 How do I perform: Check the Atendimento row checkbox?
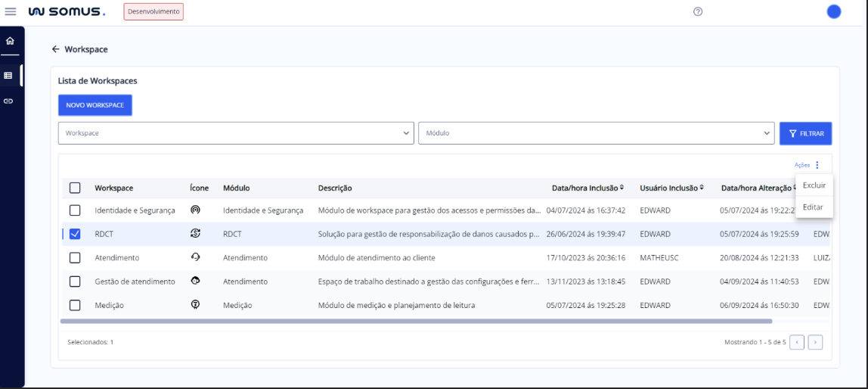(75, 257)
